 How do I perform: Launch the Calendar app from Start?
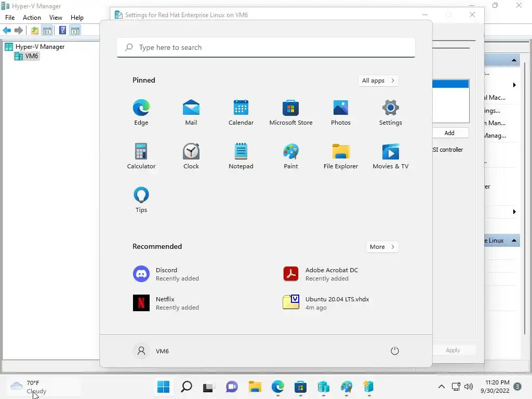pos(241,113)
